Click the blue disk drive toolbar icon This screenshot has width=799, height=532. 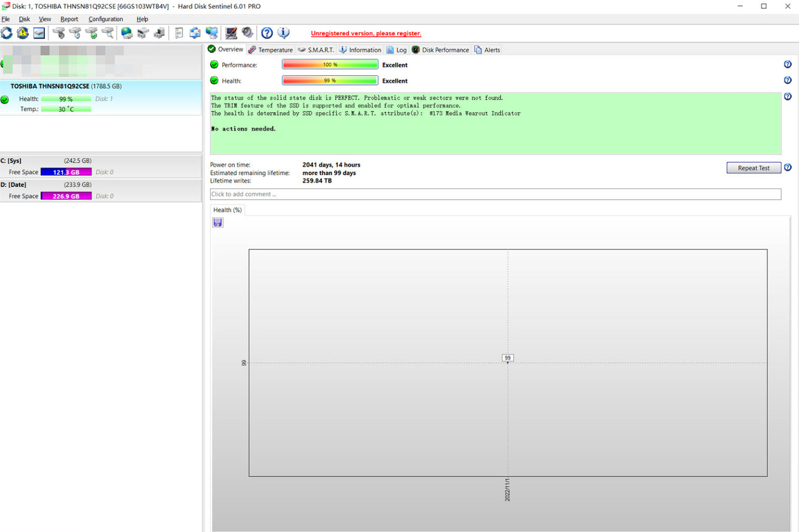click(x=39, y=33)
